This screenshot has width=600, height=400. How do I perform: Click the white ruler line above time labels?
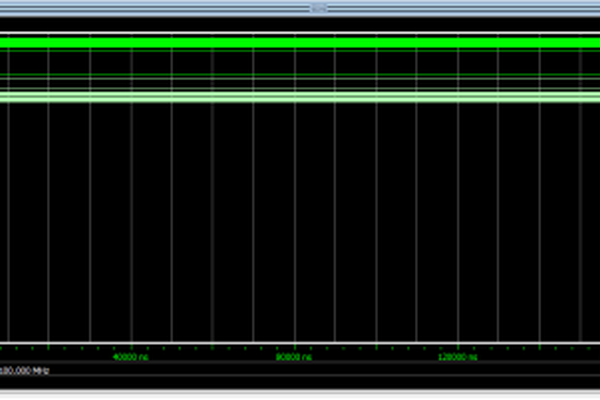(300, 343)
